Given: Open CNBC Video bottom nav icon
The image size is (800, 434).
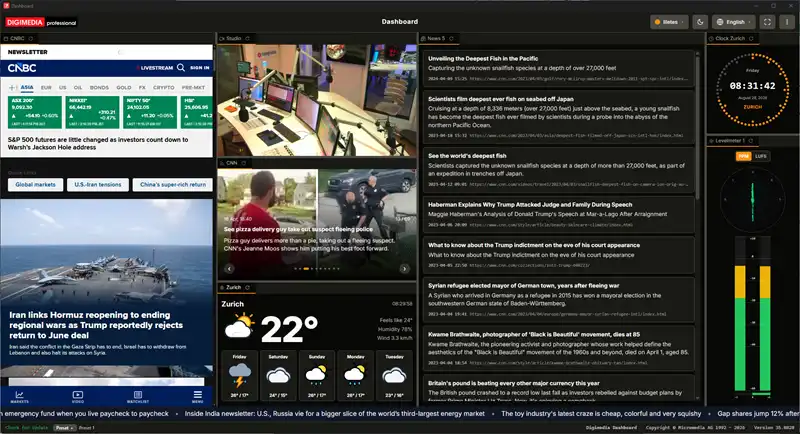Looking at the screenshot, I should (78, 397).
